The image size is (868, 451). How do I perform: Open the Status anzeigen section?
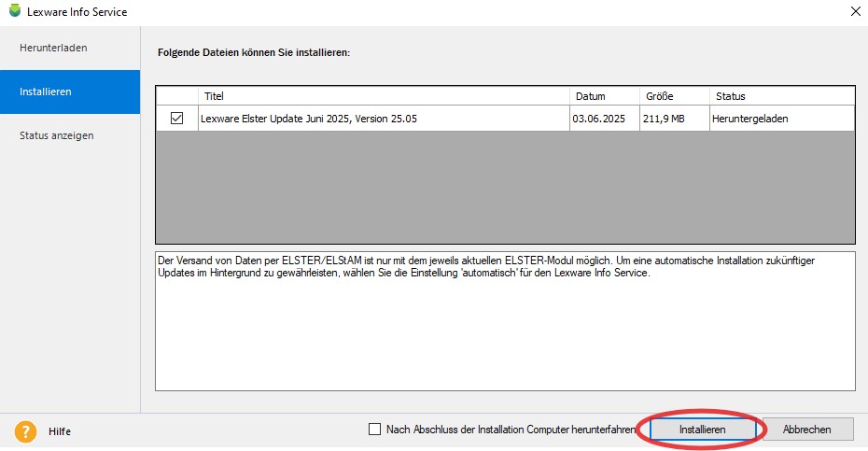click(70, 135)
